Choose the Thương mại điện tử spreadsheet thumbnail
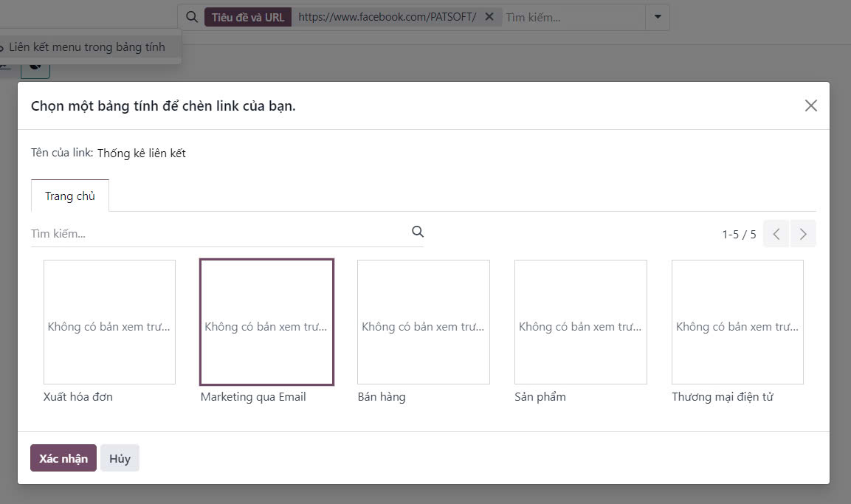 [737, 322]
